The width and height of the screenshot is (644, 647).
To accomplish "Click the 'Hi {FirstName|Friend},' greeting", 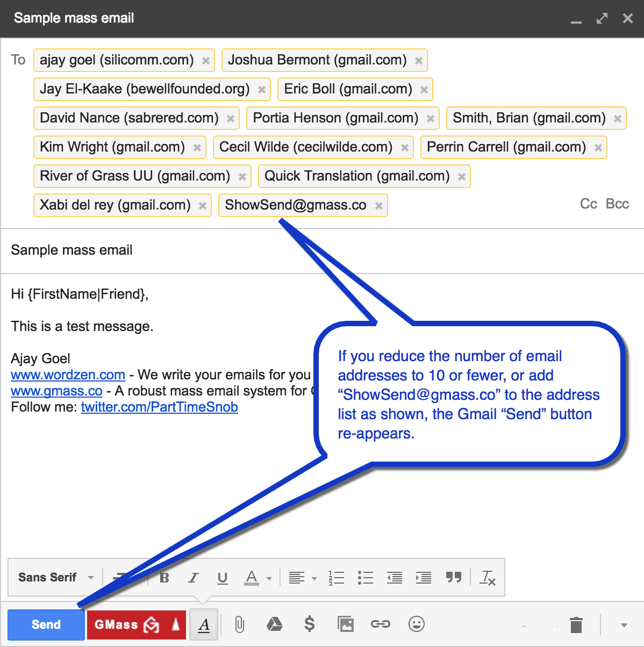I will 80,294.
